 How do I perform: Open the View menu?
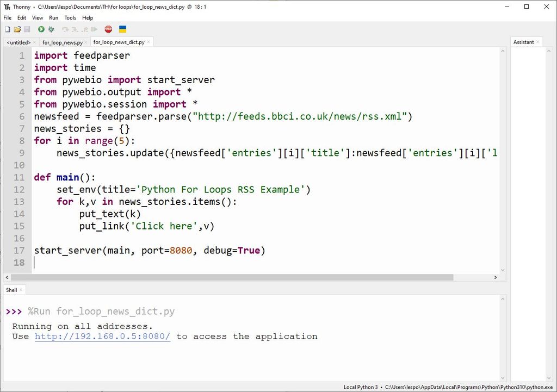38,18
